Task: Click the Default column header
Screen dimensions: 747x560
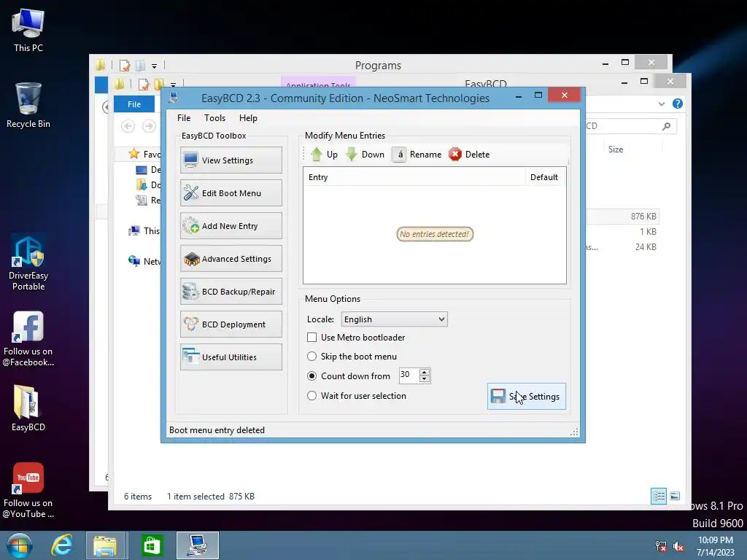Action: [x=546, y=177]
